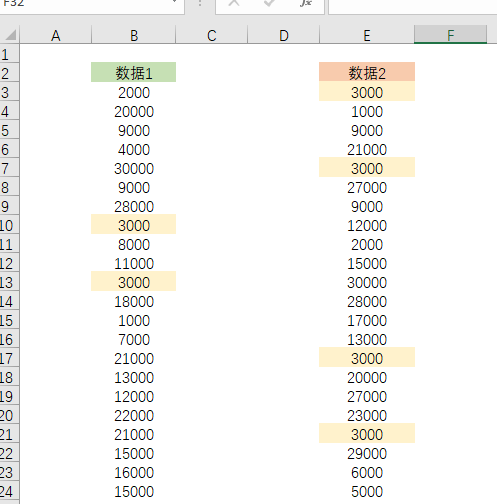Screen dimensions: 497x504
Task: Select cell B24 containing 15000
Action: (x=133, y=491)
